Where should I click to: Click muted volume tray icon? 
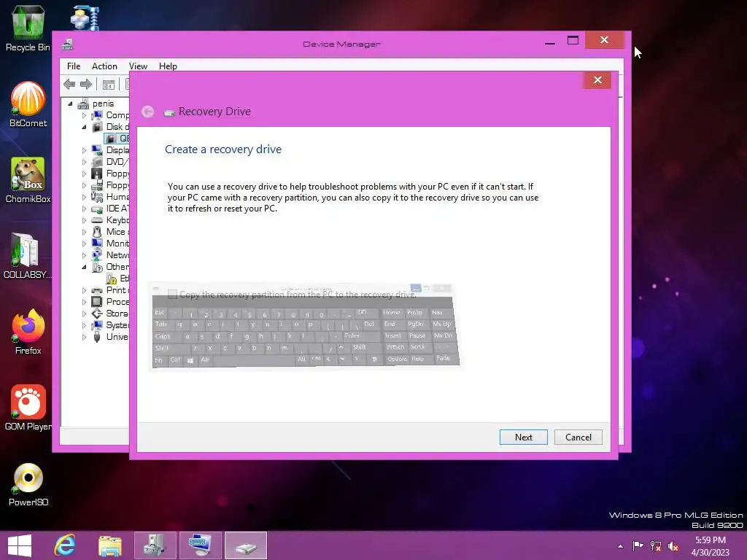pos(673,546)
